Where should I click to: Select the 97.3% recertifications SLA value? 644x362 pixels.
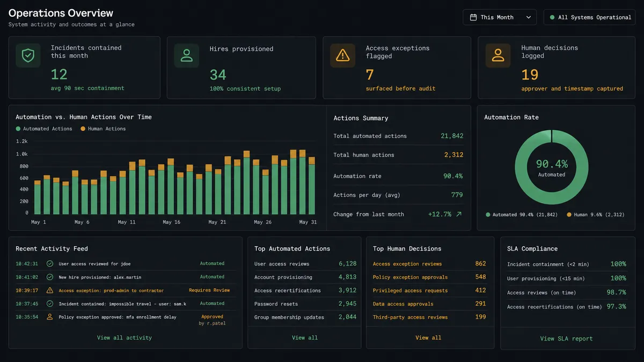point(617,307)
